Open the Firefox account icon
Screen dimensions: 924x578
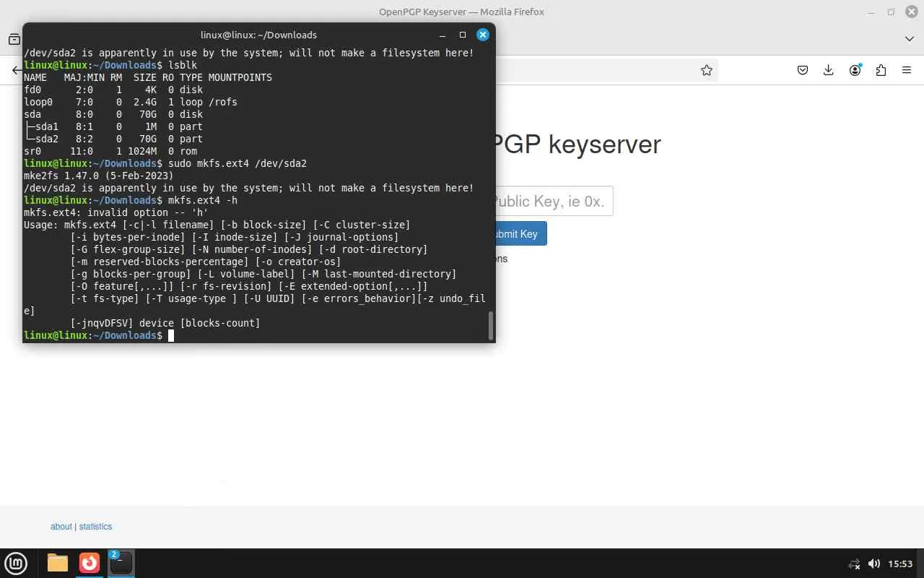[855, 70]
